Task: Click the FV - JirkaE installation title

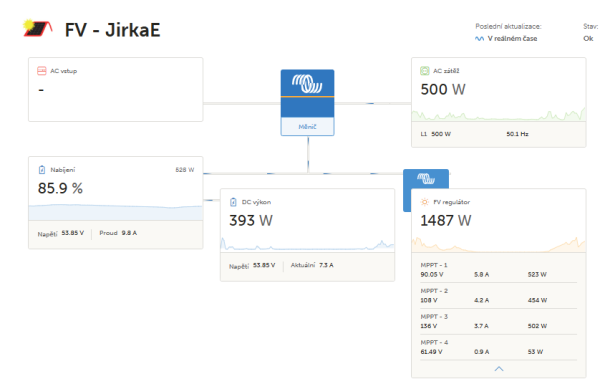Action: [x=112, y=30]
